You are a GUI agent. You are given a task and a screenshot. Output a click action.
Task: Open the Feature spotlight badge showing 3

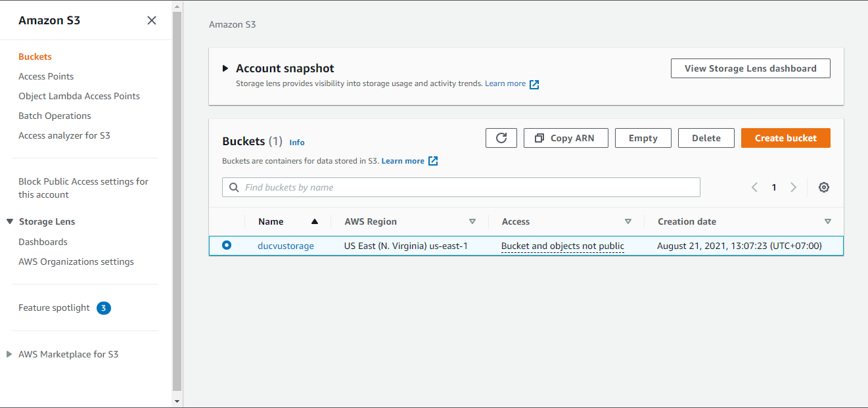click(104, 307)
